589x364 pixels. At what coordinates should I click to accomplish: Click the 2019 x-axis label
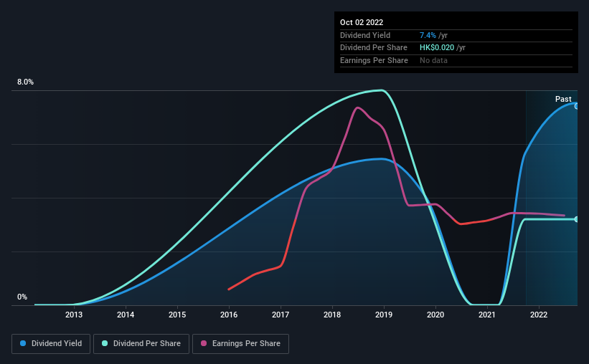coord(384,315)
